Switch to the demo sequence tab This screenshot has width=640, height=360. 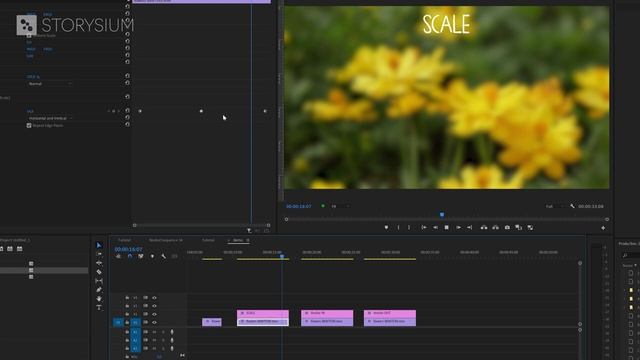coord(238,240)
